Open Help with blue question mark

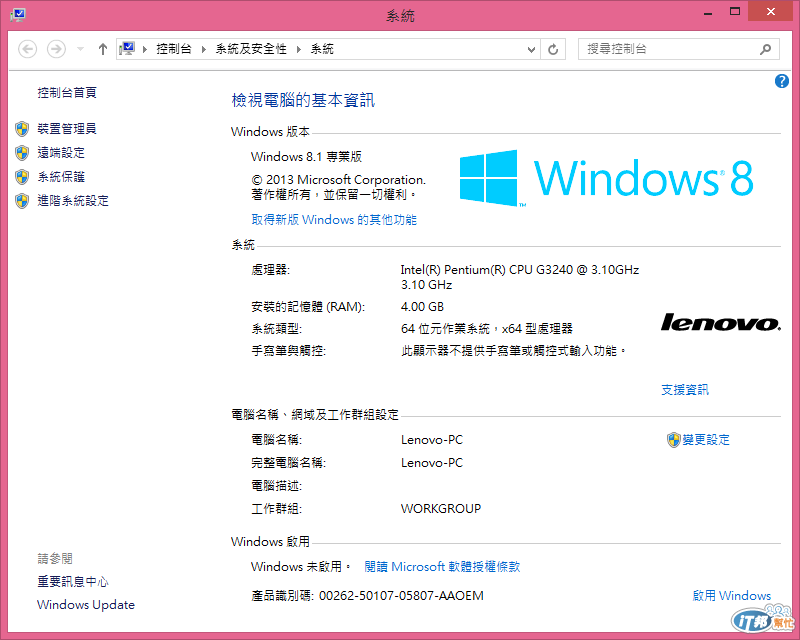click(782, 81)
